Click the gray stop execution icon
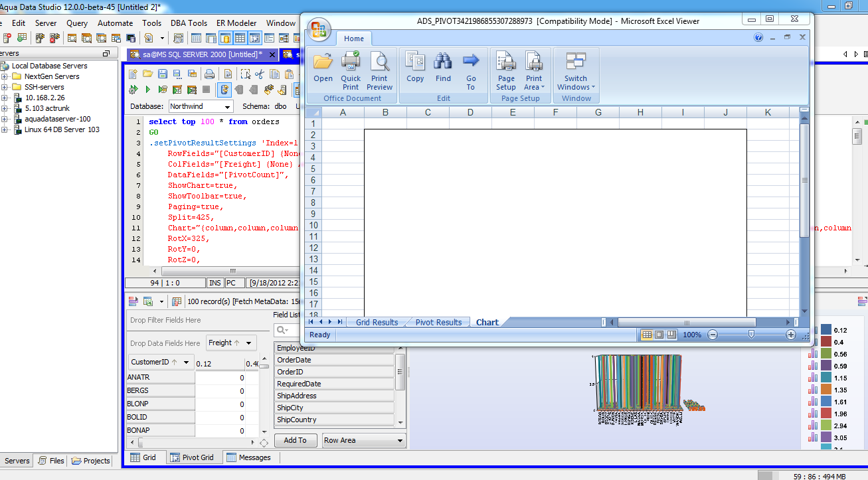 (x=207, y=90)
